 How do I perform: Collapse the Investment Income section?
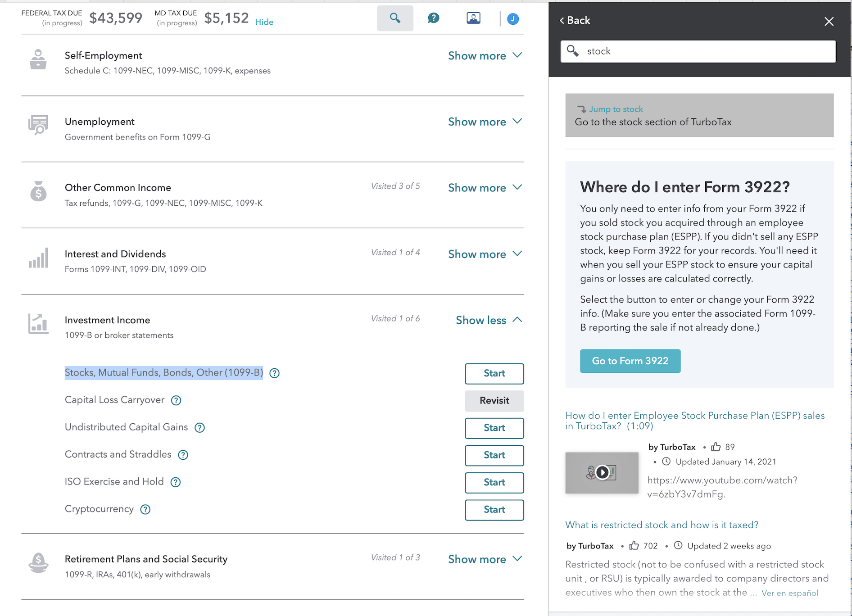(489, 320)
